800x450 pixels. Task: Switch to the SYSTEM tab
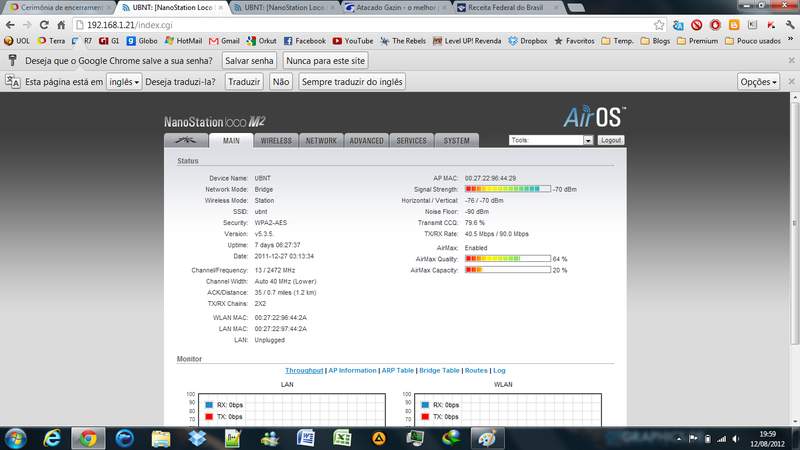click(x=456, y=140)
